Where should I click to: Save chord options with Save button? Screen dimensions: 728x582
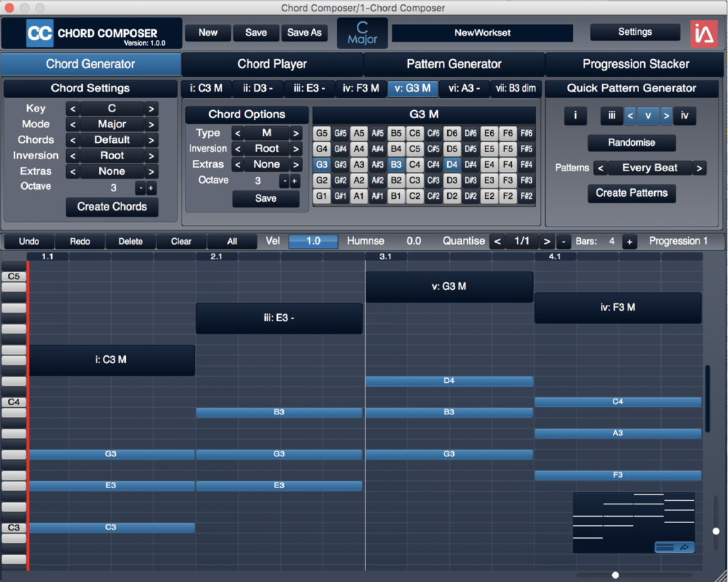266,199
